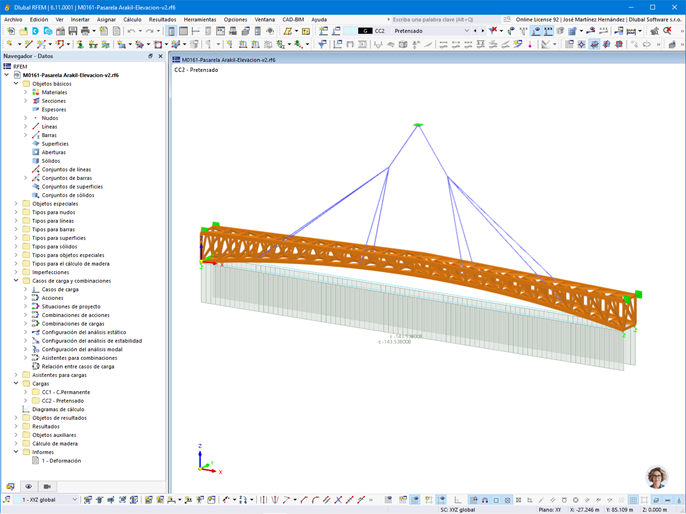The height and width of the screenshot is (514, 686).
Task: Open the load case Pretensado dropdown
Action: (466, 31)
